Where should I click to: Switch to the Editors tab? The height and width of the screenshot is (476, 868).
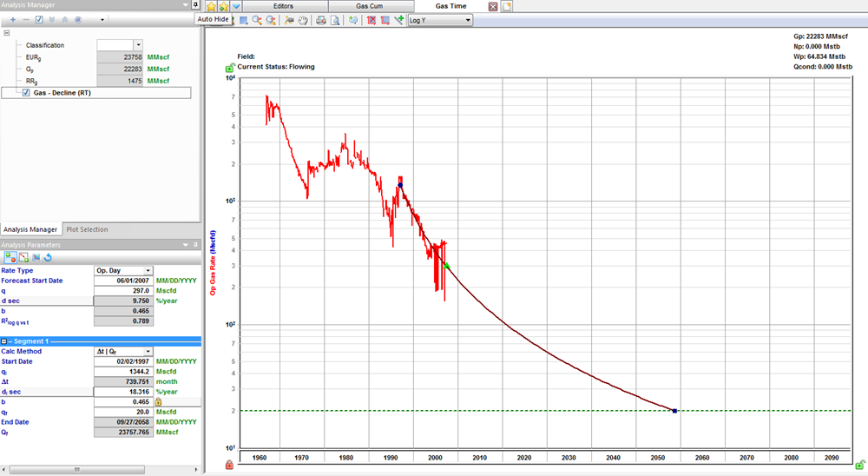pos(283,6)
